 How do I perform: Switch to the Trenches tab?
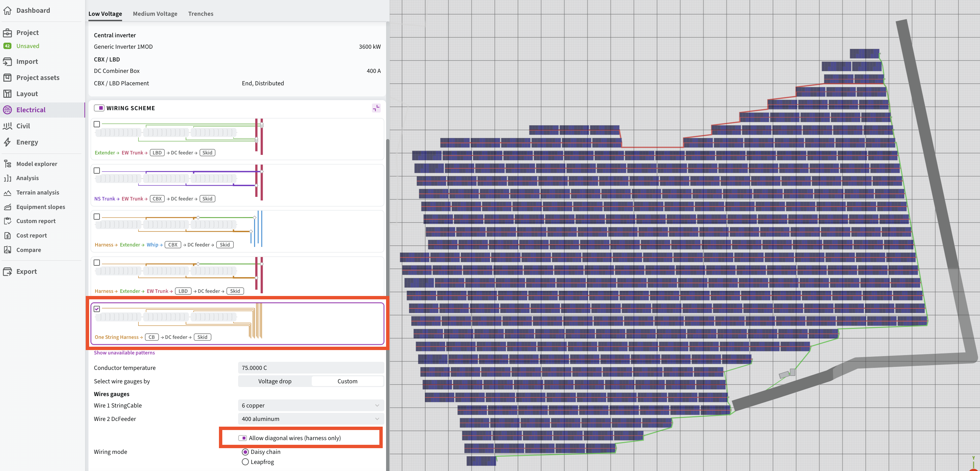click(200, 14)
